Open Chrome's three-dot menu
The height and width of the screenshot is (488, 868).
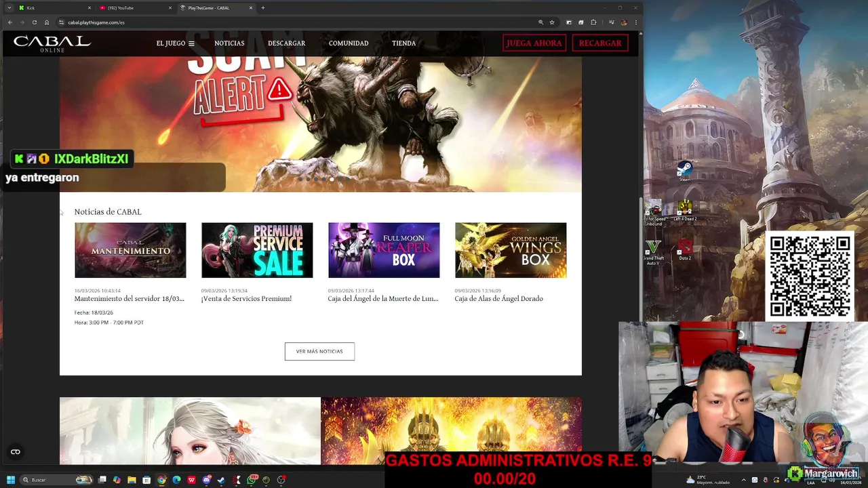[x=636, y=22]
